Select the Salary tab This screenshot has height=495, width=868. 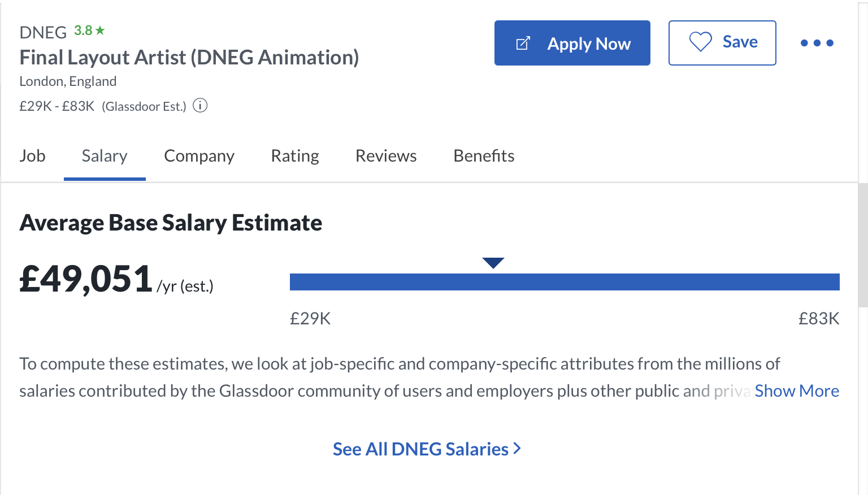(x=105, y=156)
